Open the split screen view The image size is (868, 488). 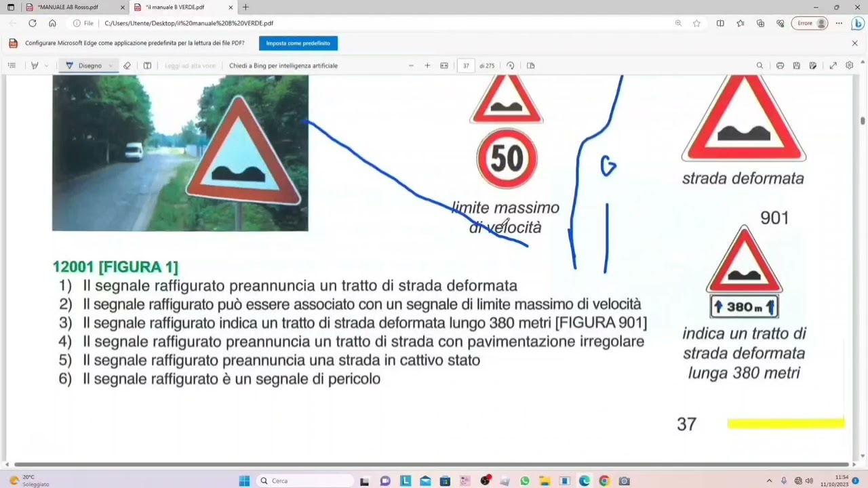(x=720, y=23)
